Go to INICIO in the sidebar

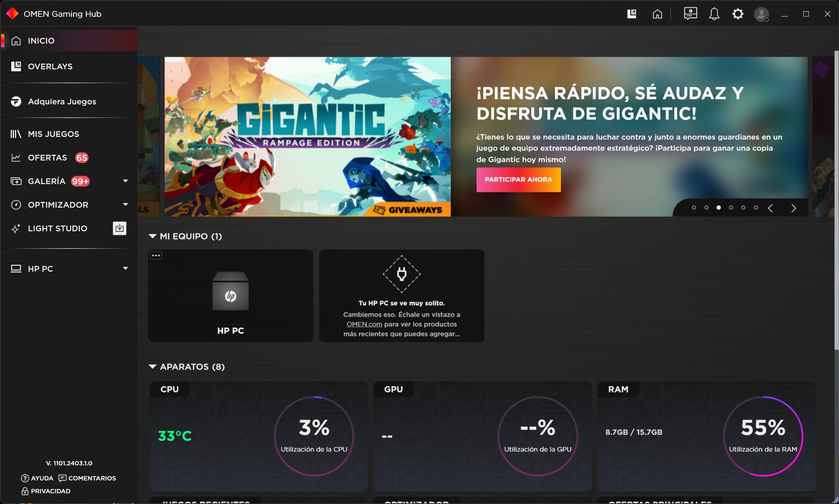coord(69,41)
